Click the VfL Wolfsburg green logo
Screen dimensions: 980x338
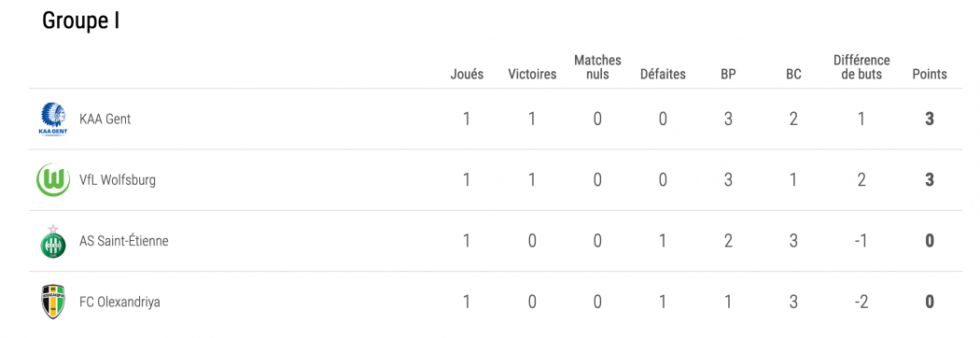53,180
